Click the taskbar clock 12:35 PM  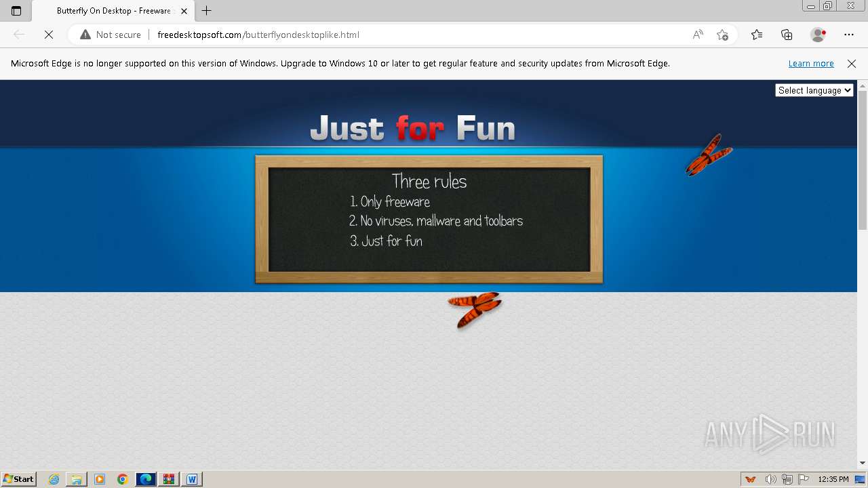pos(833,479)
